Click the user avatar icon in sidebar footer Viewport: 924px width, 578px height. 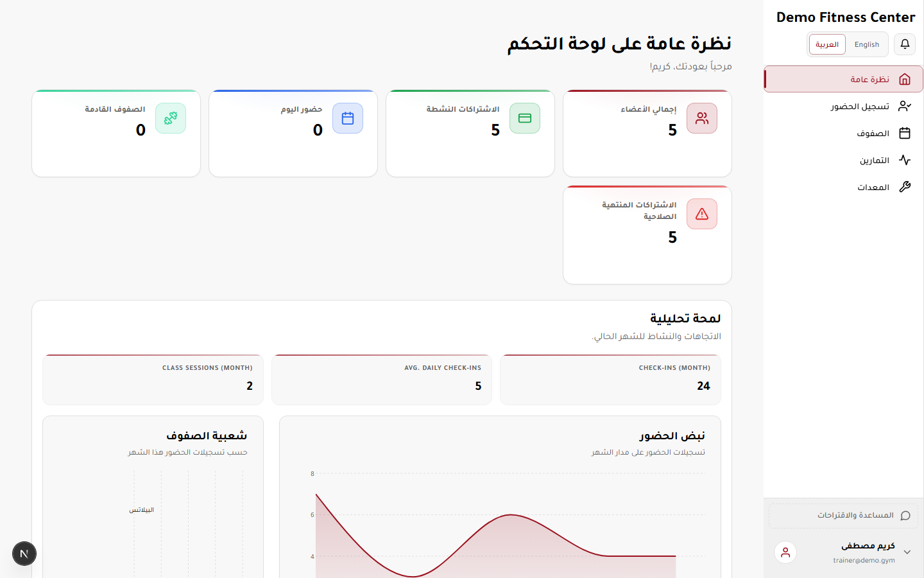click(785, 552)
